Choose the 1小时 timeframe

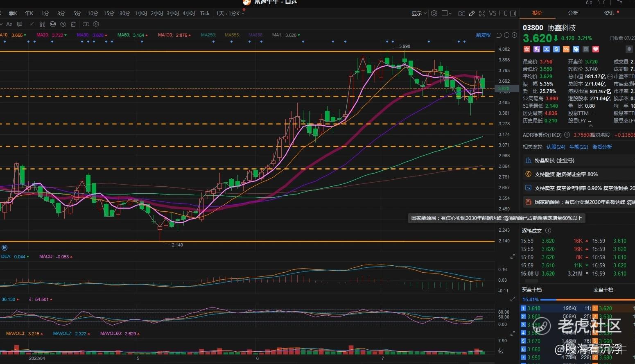tap(141, 14)
